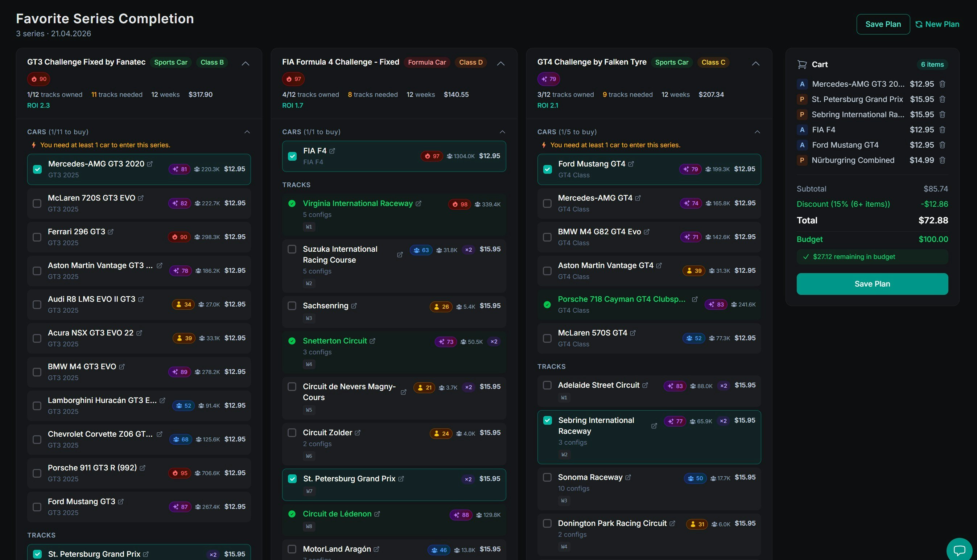This screenshot has height=560, width=977.
Task: Open external link icon next to FIA F4
Action: coord(332,151)
